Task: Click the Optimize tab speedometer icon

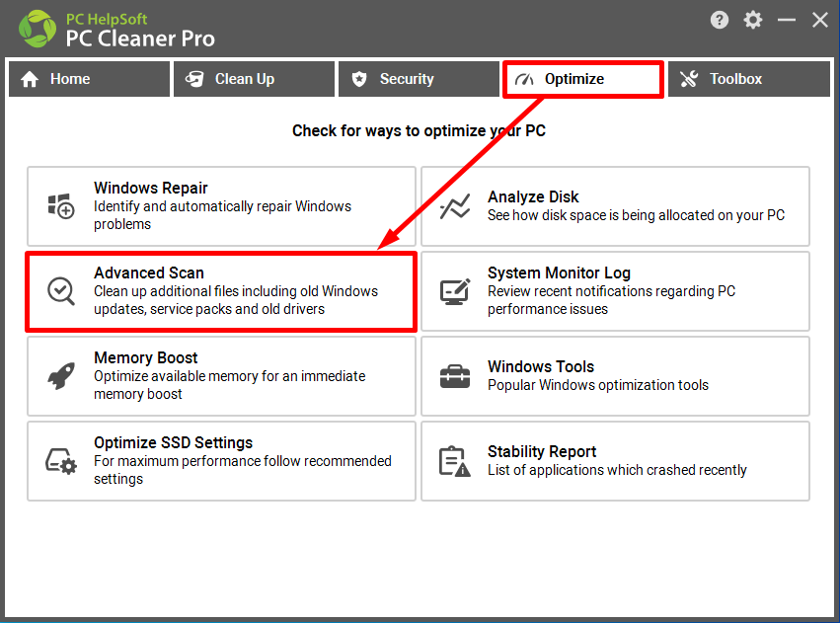Action: 524,80
